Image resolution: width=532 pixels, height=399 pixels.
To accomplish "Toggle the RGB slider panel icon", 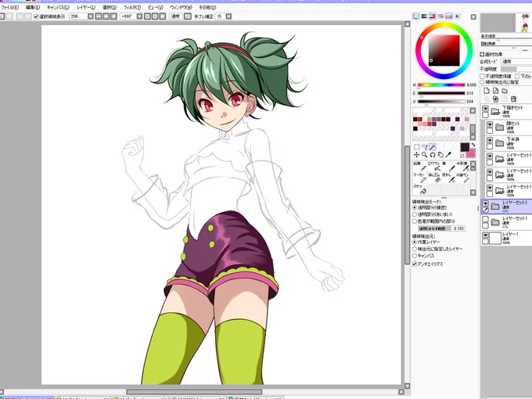I will coord(424,16).
